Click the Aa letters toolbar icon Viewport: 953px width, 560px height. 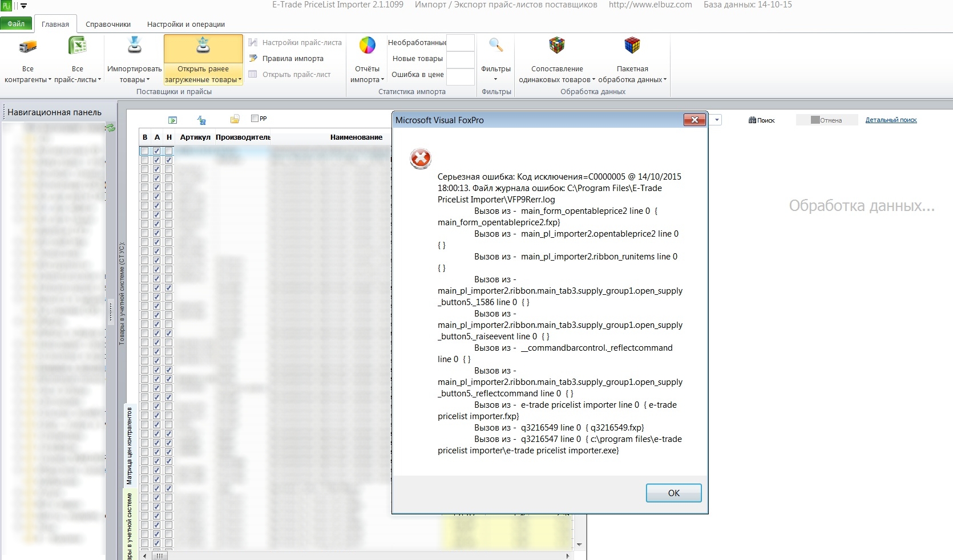201,120
